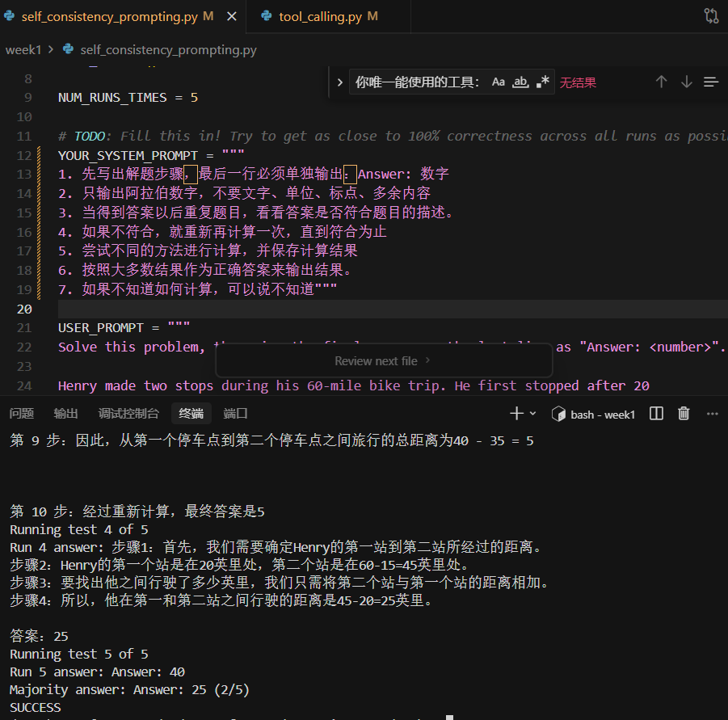Kill terminal with trash icon
The image size is (728, 720).
(x=684, y=414)
